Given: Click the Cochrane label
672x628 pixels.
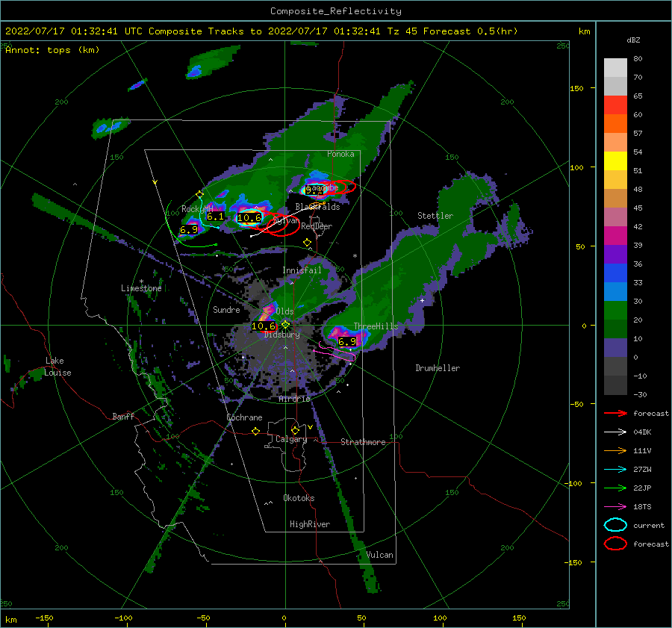Looking at the screenshot, I should tap(244, 417).
